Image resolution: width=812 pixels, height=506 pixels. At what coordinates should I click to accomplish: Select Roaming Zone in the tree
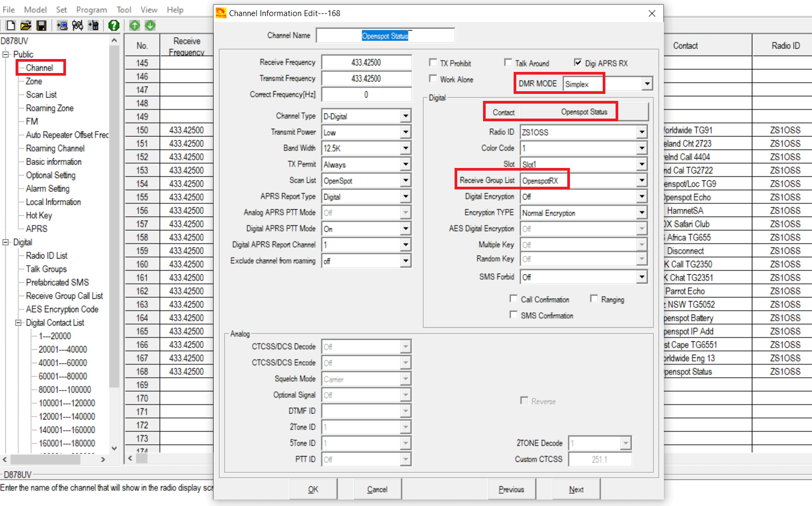point(50,108)
